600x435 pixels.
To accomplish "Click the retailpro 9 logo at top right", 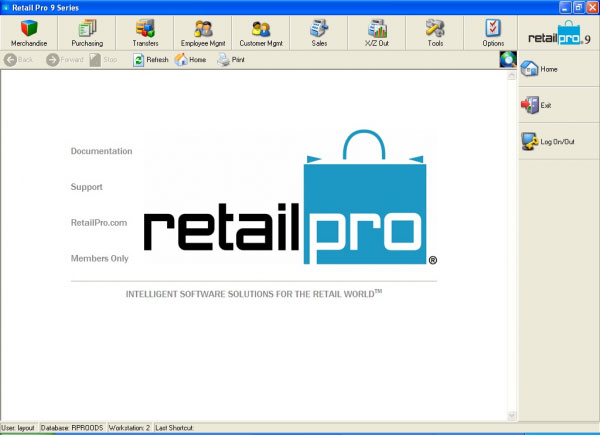I will pos(559,33).
